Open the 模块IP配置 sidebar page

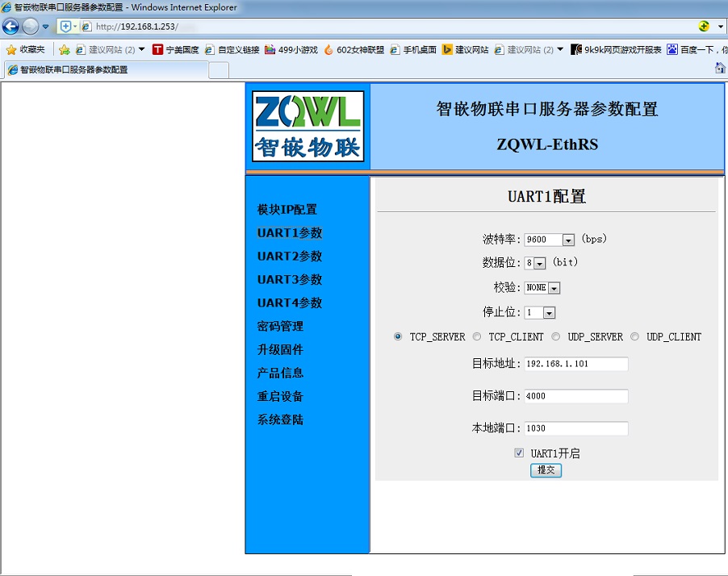tap(287, 210)
